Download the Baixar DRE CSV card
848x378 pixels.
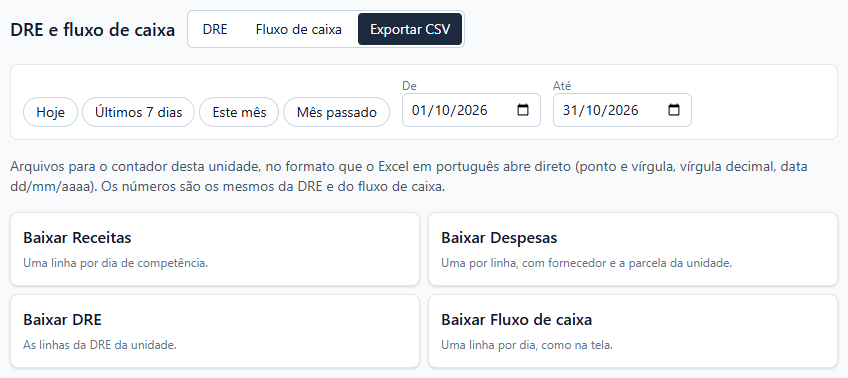coord(215,331)
